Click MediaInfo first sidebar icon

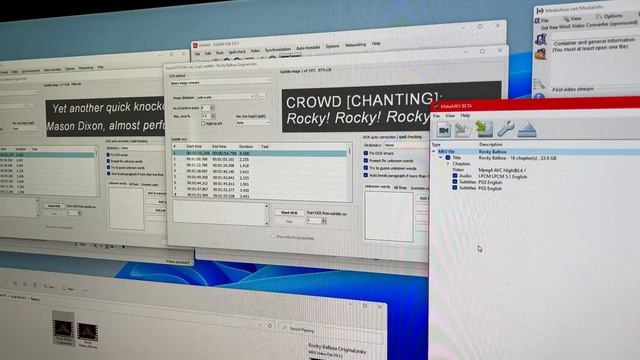(541, 40)
